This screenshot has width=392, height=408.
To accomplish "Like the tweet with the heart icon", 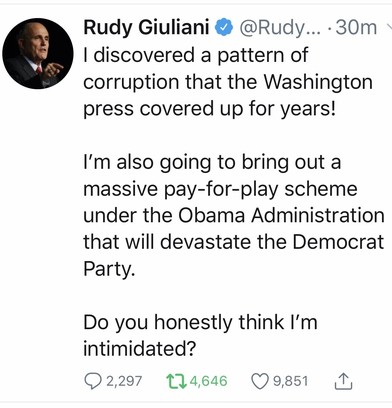I will coord(260,381).
